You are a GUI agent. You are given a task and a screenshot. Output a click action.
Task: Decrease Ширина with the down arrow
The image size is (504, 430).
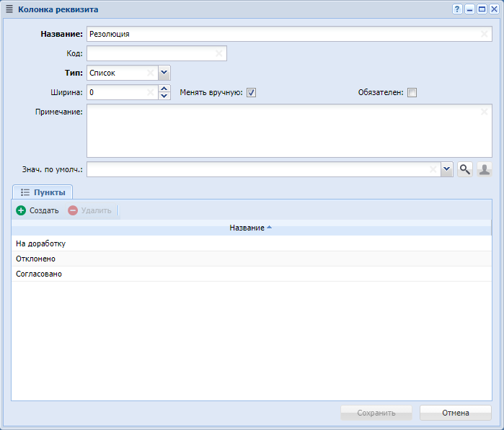(x=164, y=96)
